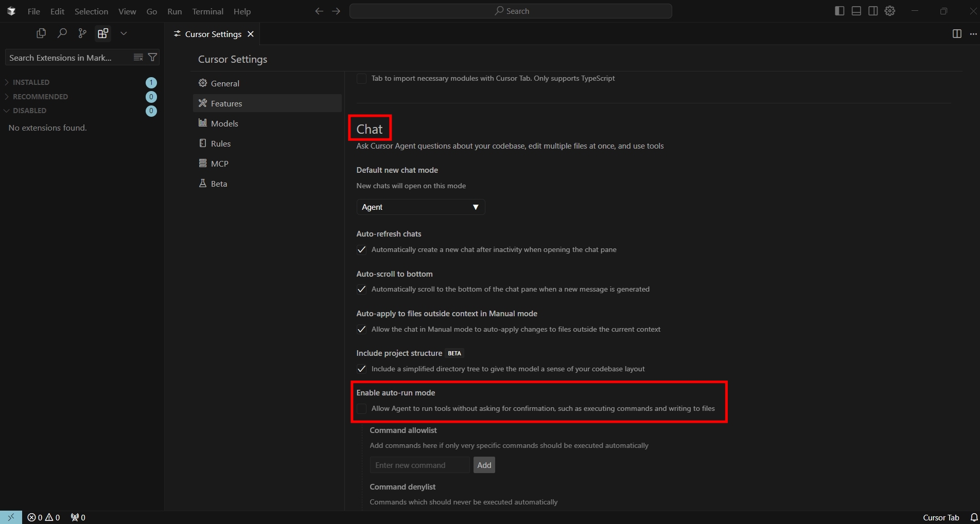Viewport: 980px width, 524px height.
Task: Expand the activity bar chevron for more views
Action: coord(124,33)
